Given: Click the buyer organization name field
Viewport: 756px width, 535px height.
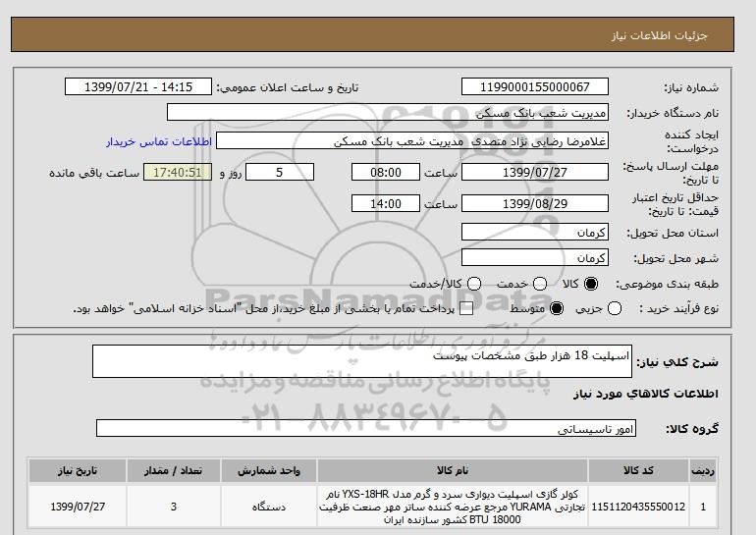Looking at the screenshot, I should (388, 112).
